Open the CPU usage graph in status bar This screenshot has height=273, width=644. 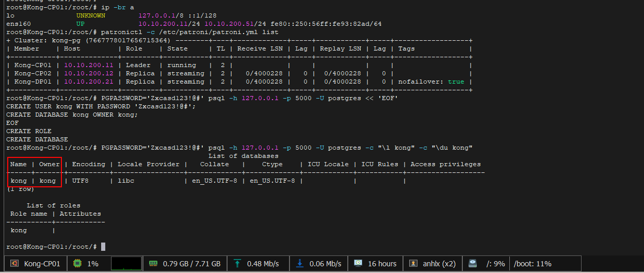point(126,264)
